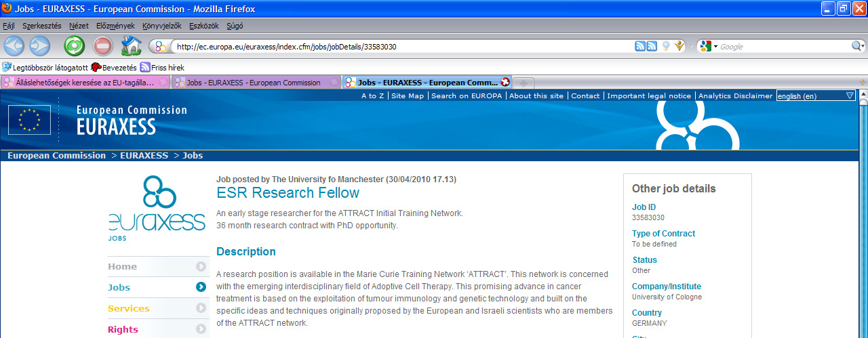This screenshot has height=338, width=868.
Task: Click the European Commission flag logo
Action: [30, 120]
